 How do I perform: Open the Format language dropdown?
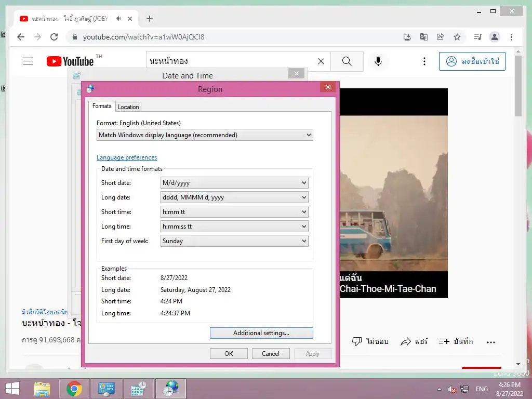[x=205, y=135]
